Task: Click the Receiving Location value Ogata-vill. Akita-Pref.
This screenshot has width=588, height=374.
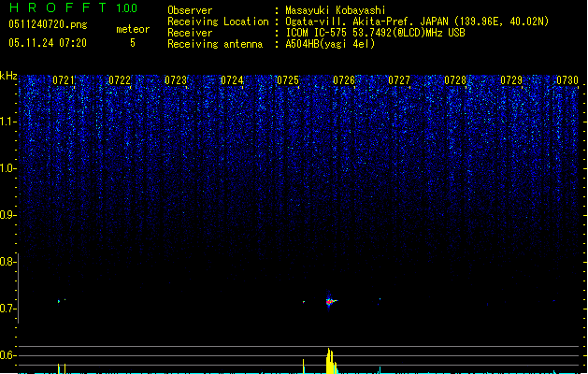Action: (x=348, y=22)
